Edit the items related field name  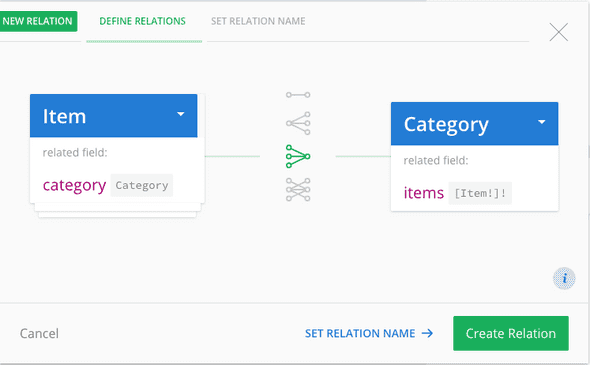point(424,193)
